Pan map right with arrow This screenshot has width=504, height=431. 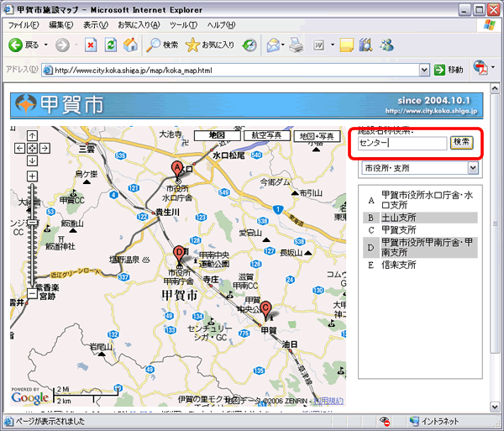tap(45, 148)
